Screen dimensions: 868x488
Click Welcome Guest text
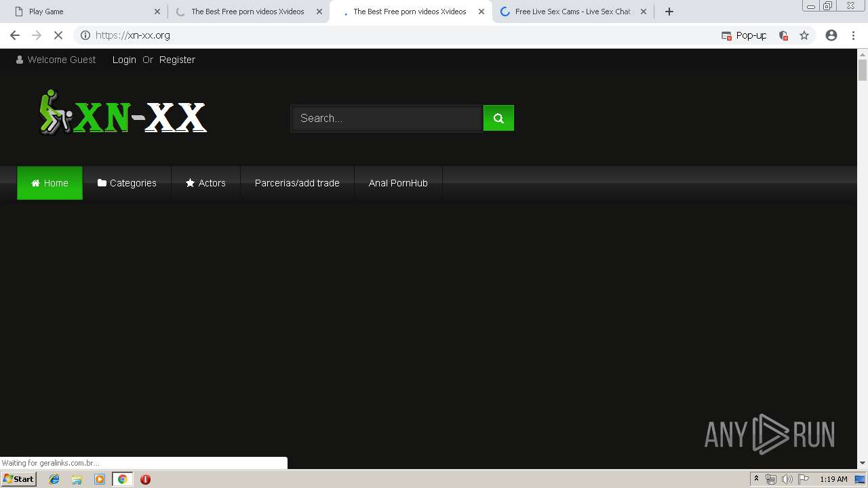(62, 60)
